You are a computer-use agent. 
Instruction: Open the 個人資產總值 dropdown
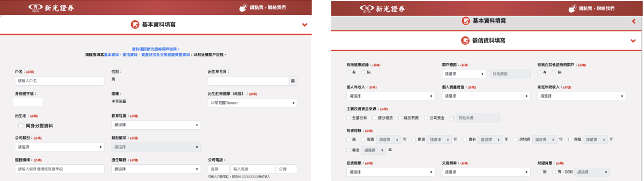point(486,96)
